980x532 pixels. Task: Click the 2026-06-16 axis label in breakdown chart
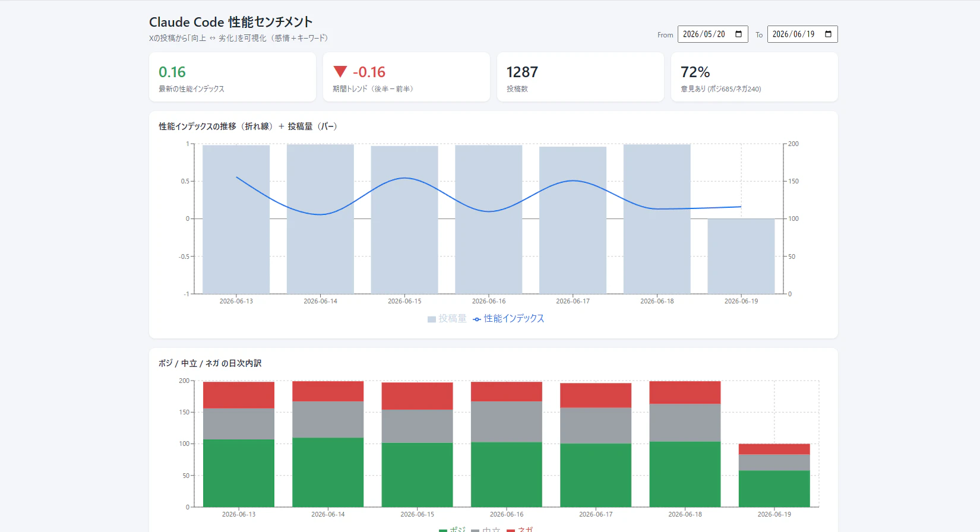pyautogui.click(x=507, y=514)
